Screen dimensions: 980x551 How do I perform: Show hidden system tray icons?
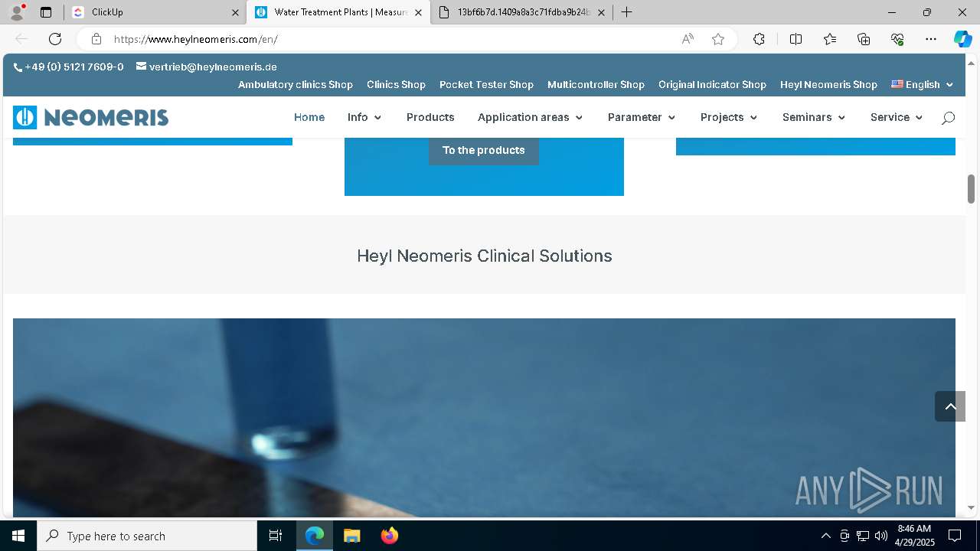[825, 536]
